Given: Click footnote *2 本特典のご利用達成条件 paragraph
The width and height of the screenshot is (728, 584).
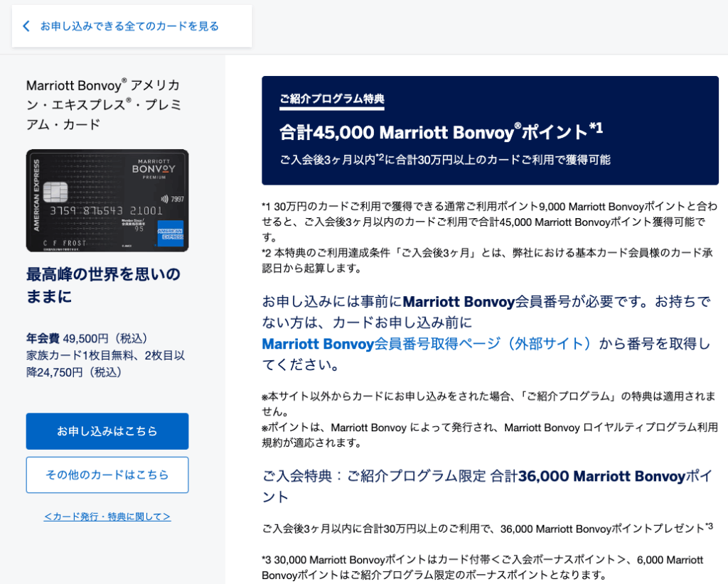Looking at the screenshot, I should (x=487, y=260).
